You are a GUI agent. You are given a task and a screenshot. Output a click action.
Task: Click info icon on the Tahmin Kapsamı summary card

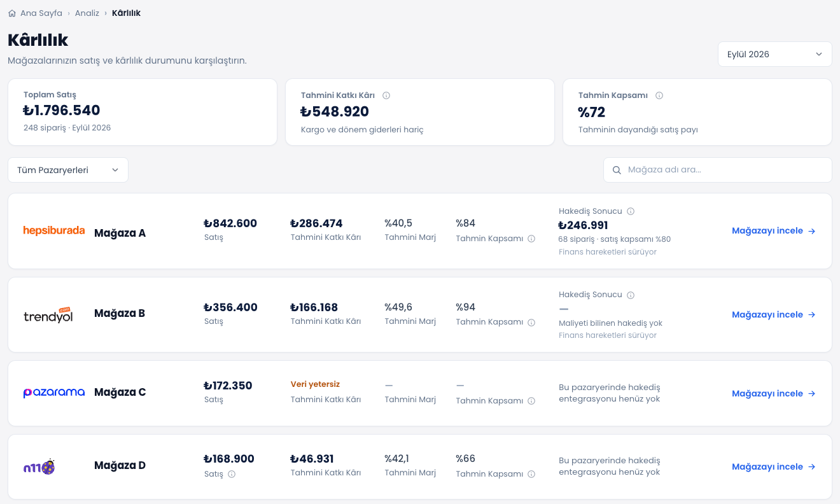pyautogui.click(x=659, y=95)
